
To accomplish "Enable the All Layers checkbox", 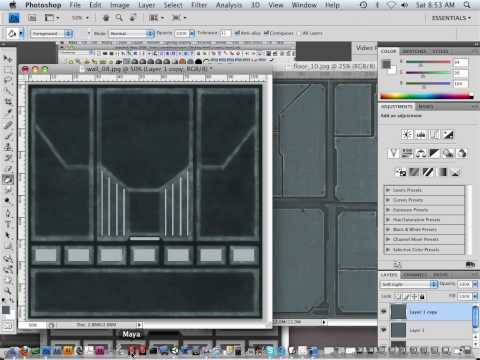I will point(299,33).
